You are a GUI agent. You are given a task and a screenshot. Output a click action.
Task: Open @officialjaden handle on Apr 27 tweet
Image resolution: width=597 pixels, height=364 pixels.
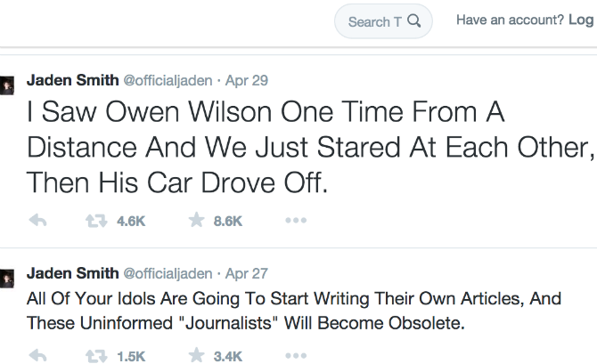click(x=168, y=273)
